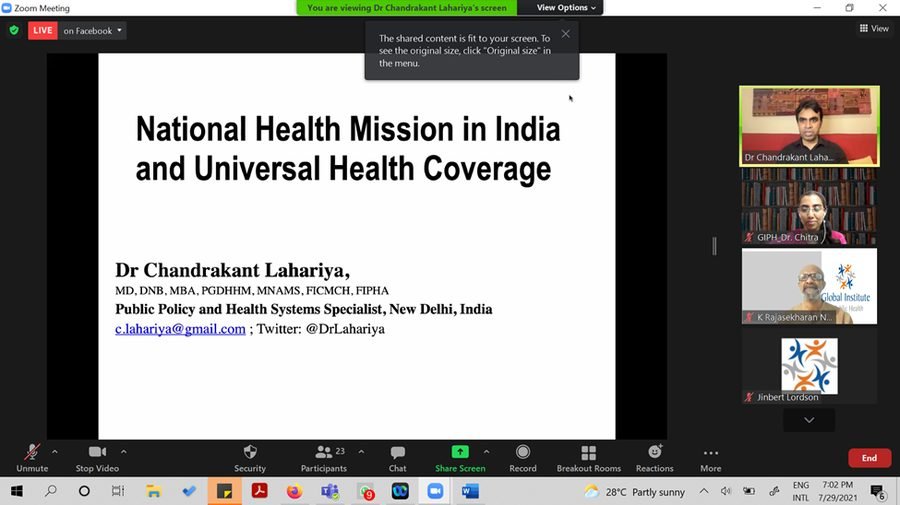The width and height of the screenshot is (900, 505).
Task: Open the Windows Start menu
Action: pyautogui.click(x=17, y=491)
